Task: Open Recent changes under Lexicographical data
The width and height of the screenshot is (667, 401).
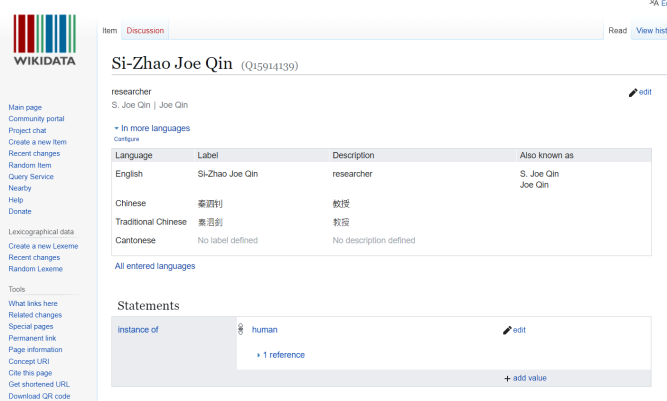Action: click(x=34, y=257)
